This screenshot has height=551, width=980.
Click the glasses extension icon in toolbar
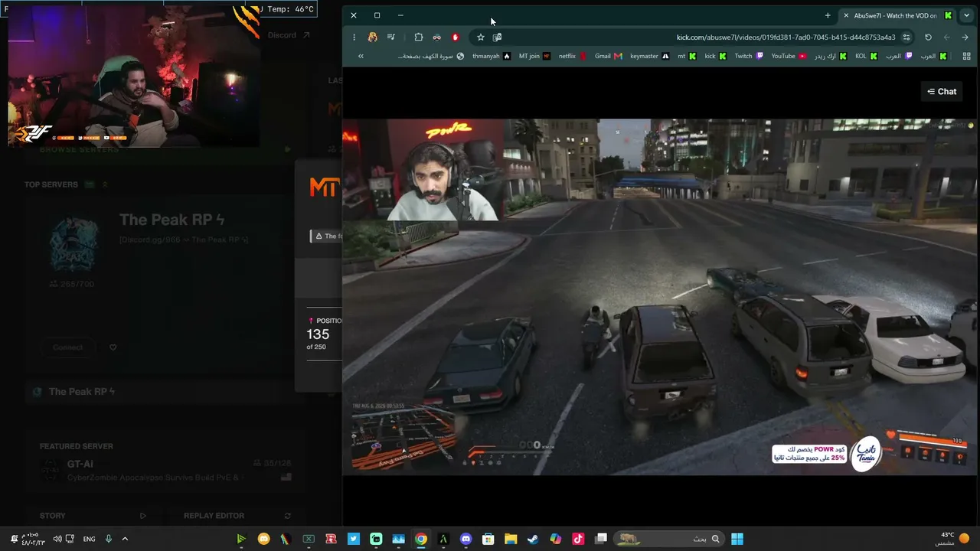click(437, 37)
